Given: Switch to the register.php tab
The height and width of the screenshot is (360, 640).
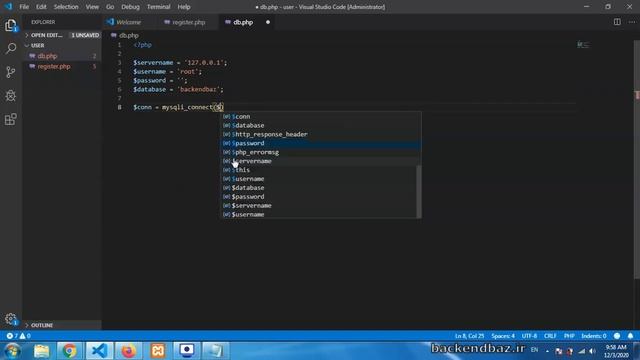Looking at the screenshot, I should (188, 22).
